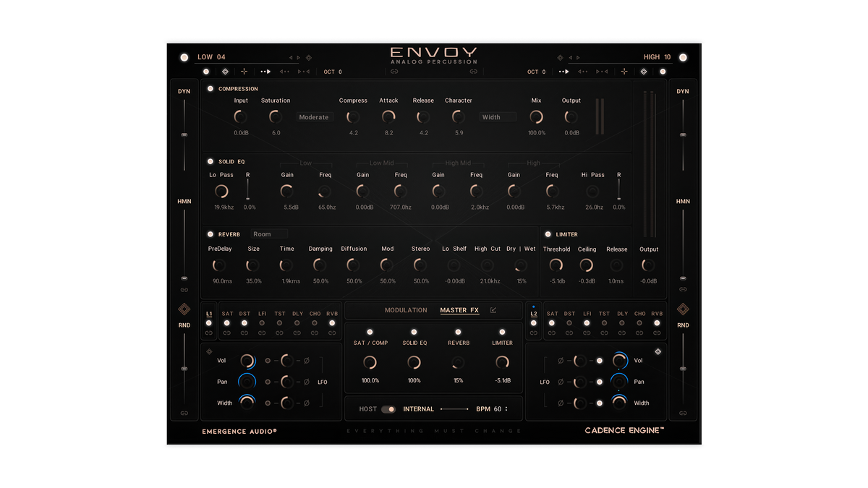Click the BPM 60 stepper arrows
This screenshot has width=868, height=488.
pyautogui.click(x=506, y=409)
